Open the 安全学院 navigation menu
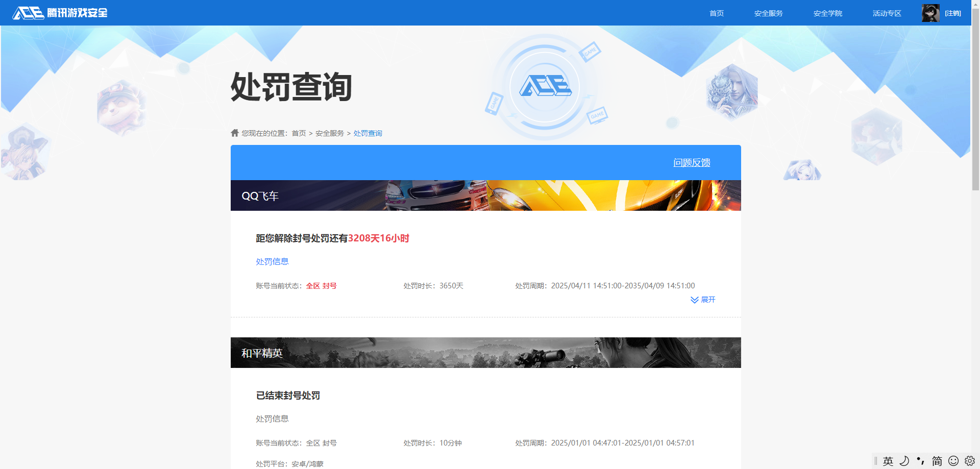The width and height of the screenshot is (980, 469). pos(827,13)
